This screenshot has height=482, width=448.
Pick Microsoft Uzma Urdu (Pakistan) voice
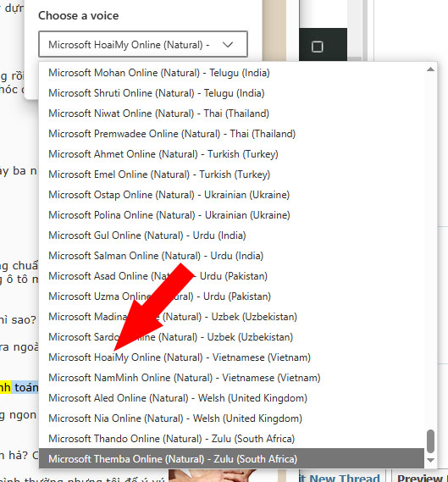pos(232,296)
